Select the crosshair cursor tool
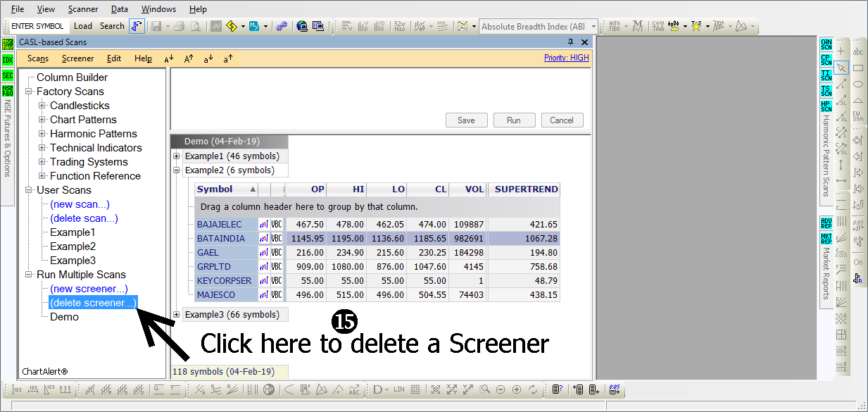Screen dimensions: 868x412 [x=841, y=51]
